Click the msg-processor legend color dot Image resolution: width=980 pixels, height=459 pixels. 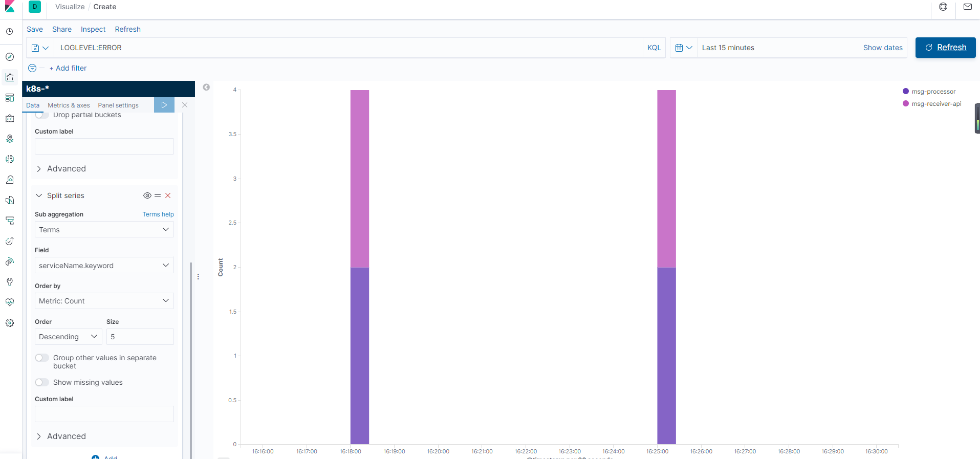906,92
